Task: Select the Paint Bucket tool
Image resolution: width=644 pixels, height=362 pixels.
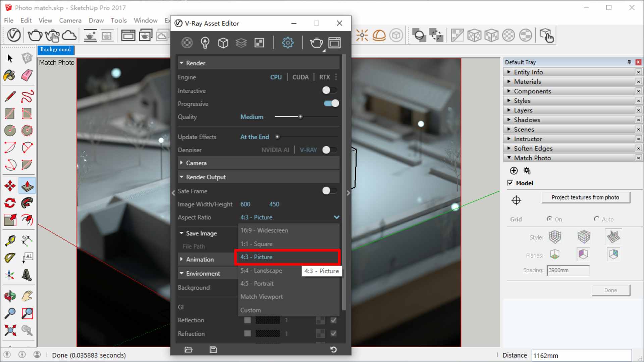Action: [9, 76]
